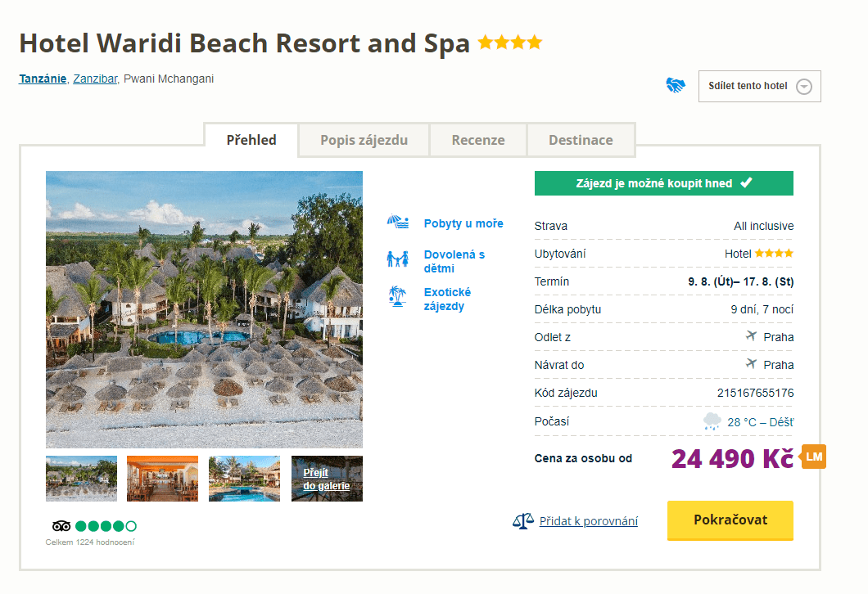Select the Destinace tab
This screenshot has width=868, height=594.
(581, 140)
